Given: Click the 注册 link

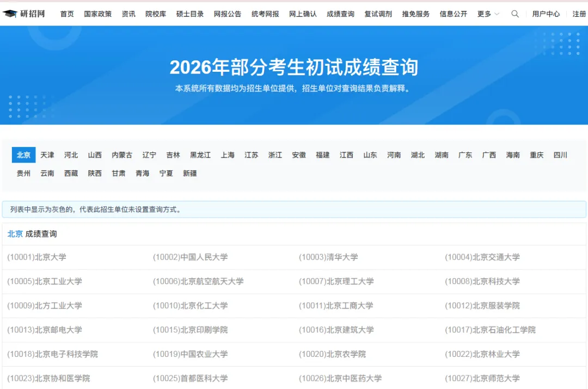Looking at the screenshot, I should [579, 14].
